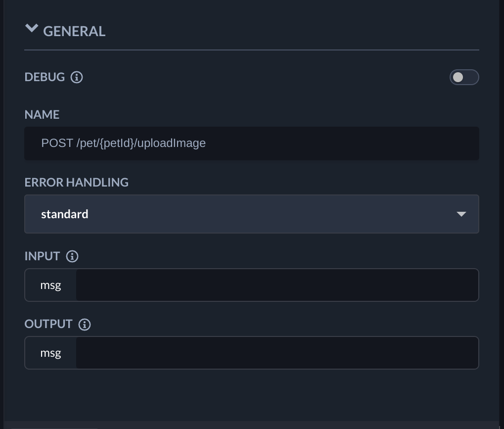Click the caret arrow in the standard dropdown
504x429 pixels.
[x=461, y=214]
